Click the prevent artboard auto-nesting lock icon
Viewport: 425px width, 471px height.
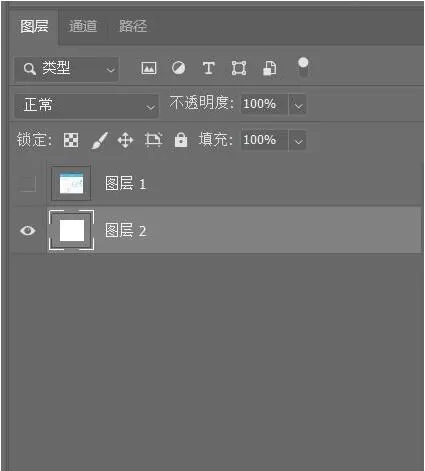point(153,140)
